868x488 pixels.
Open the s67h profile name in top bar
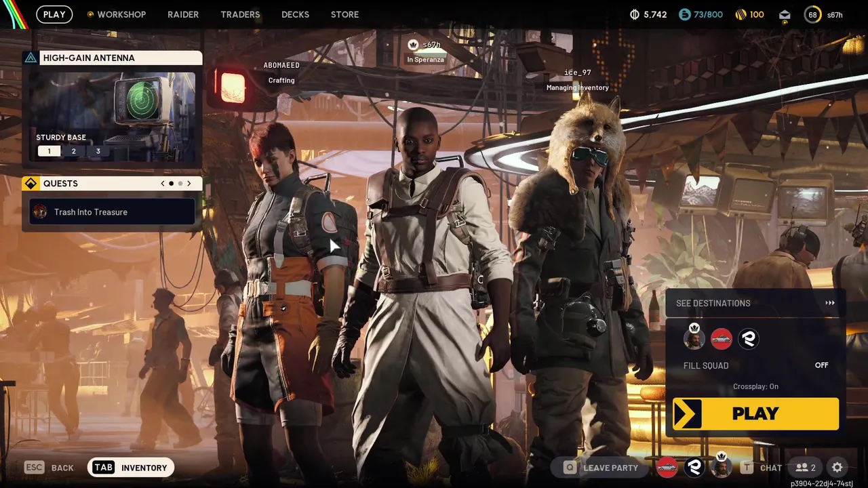tap(835, 15)
